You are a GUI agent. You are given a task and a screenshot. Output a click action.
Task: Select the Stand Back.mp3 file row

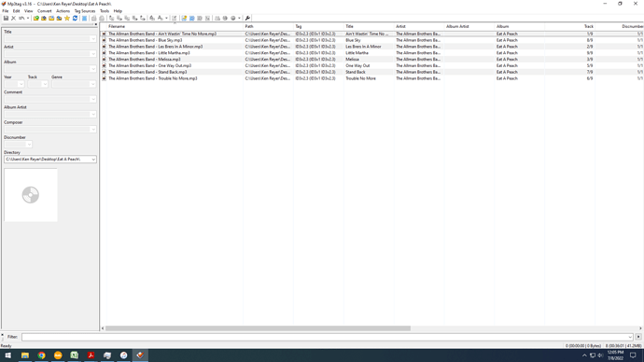point(371,72)
